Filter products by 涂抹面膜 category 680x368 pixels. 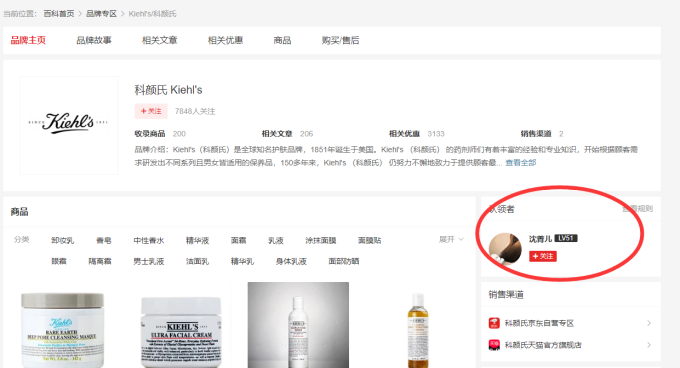(321, 241)
